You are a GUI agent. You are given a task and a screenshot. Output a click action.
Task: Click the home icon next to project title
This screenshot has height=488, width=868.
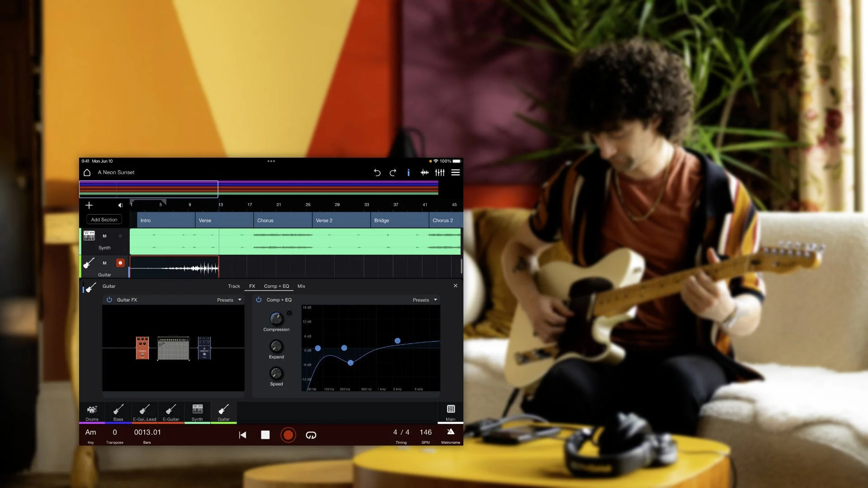(87, 173)
